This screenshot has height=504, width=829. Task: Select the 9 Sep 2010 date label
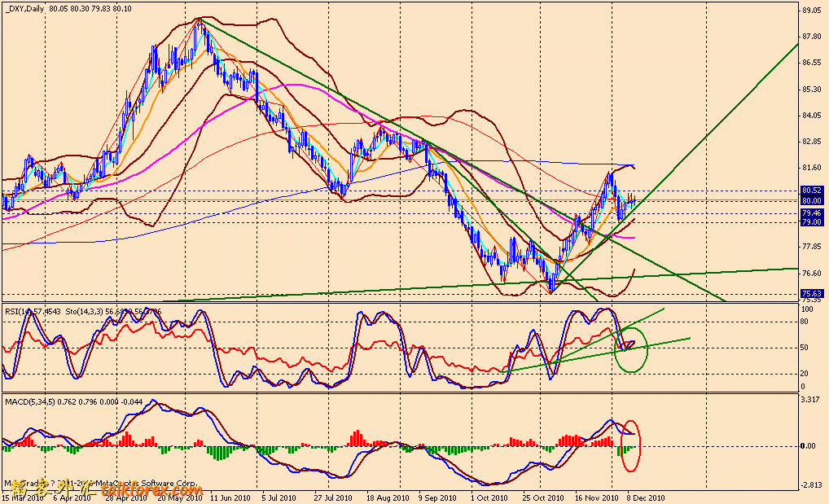point(437,497)
